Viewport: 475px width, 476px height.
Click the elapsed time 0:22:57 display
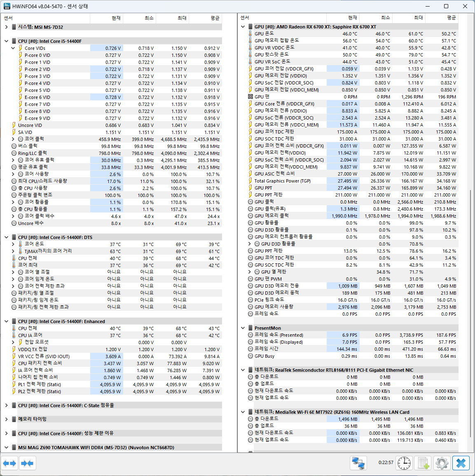click(386, 463)
